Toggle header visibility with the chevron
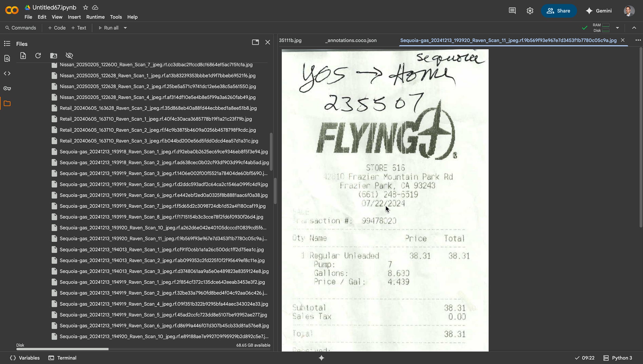Image resolution: width=643 pixels, height=364 pixels. [x=634, y=28]
